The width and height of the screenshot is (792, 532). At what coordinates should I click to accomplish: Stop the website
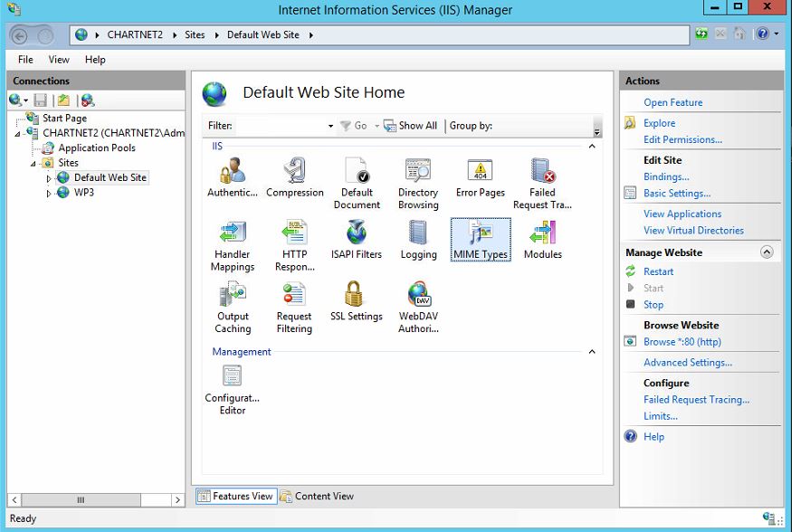click(x=654, y=305)
